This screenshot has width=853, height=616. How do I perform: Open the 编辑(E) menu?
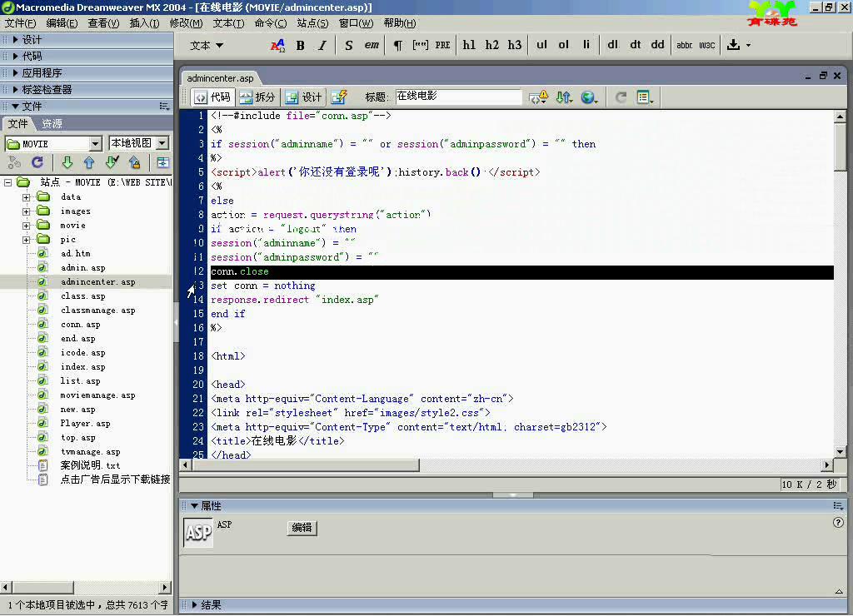pyautogui.click(x=62, y=23)
